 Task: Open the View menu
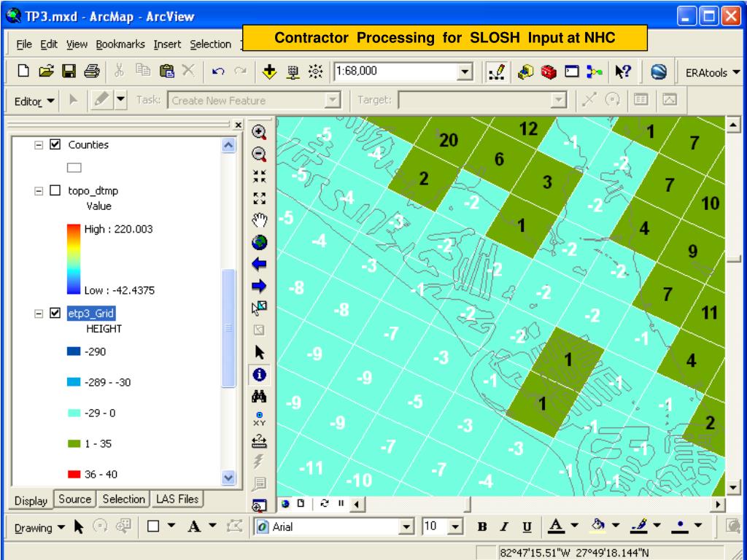click(x=77, y=44)
